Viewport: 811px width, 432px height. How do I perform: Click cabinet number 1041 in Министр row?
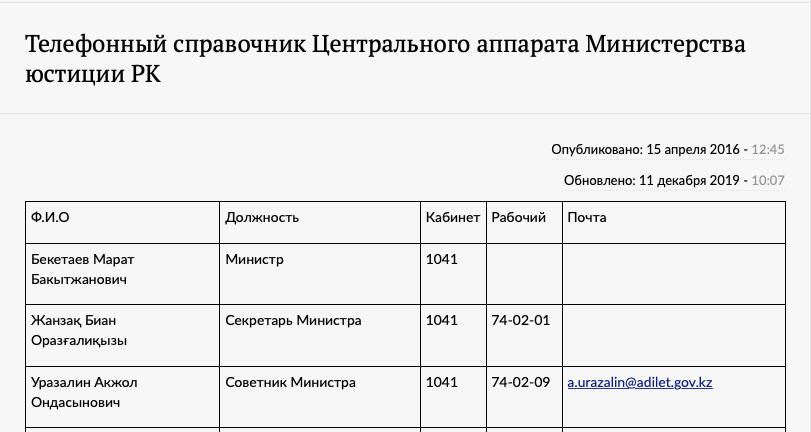441,259
